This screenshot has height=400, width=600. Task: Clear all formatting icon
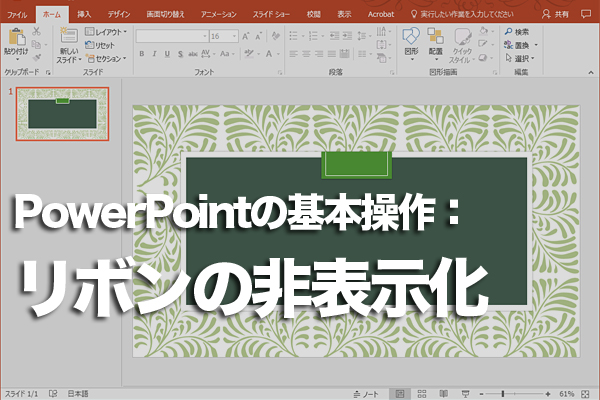point(275,36)
